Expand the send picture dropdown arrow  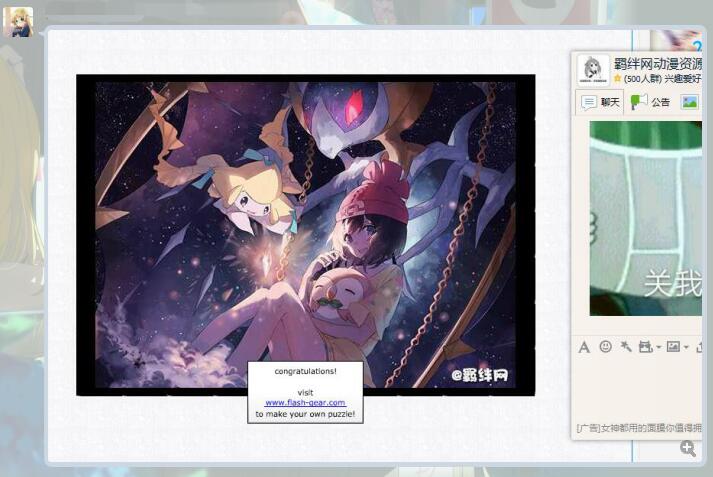pyautogui.click(x=686, y=347)
